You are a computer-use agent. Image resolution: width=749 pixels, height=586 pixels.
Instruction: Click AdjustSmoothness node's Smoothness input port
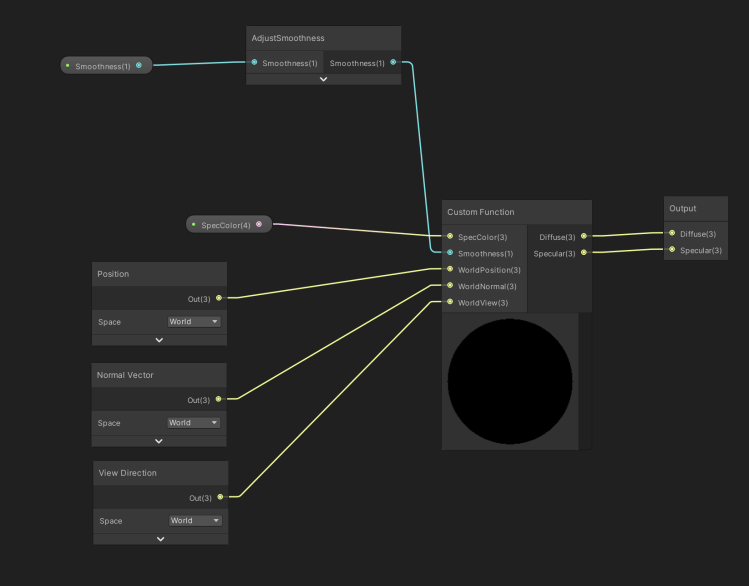(x=254, y=63)
